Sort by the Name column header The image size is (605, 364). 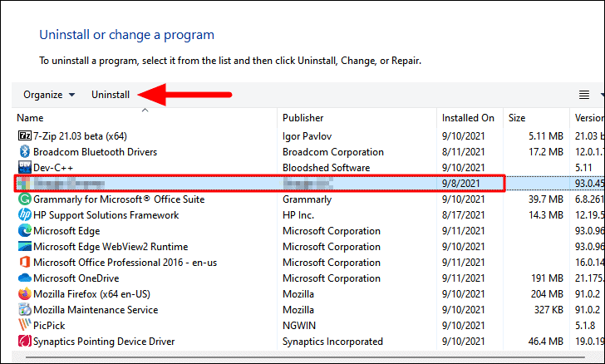click(x=30, y=118)
